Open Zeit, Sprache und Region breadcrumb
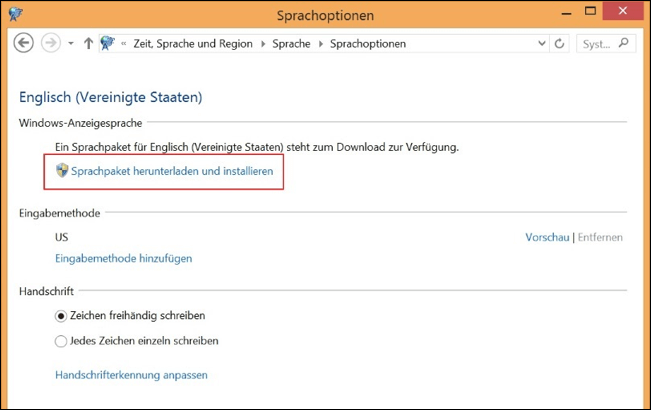 (193, 44)
